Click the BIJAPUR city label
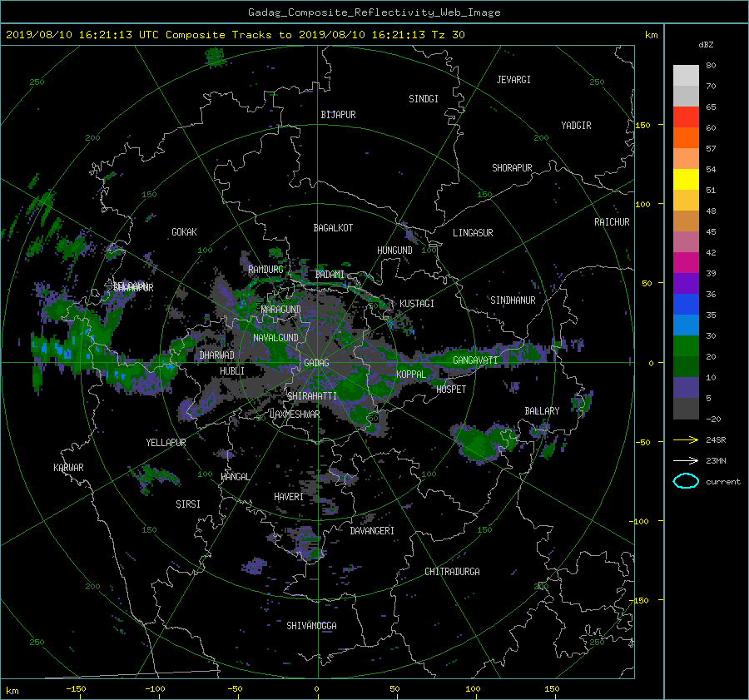Image resolution: width=749 pixels, height=700 pixels. 338,115
